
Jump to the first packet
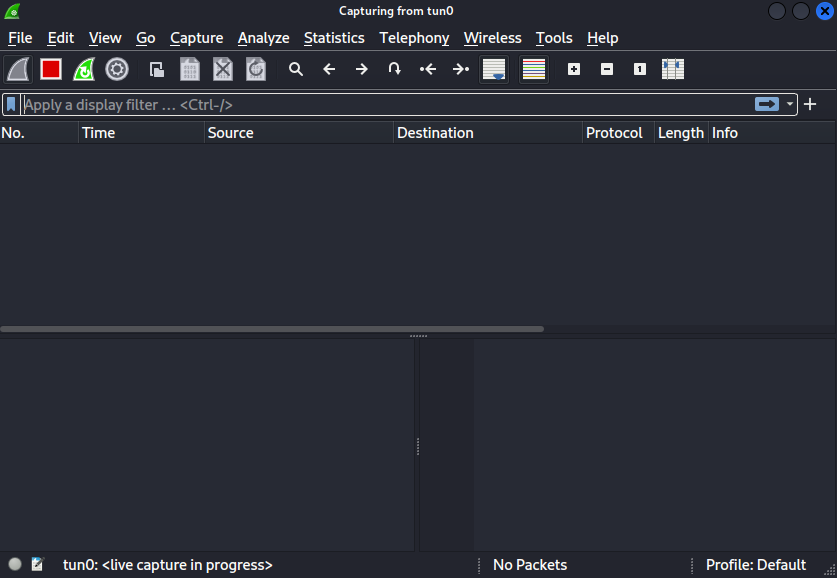428,69
